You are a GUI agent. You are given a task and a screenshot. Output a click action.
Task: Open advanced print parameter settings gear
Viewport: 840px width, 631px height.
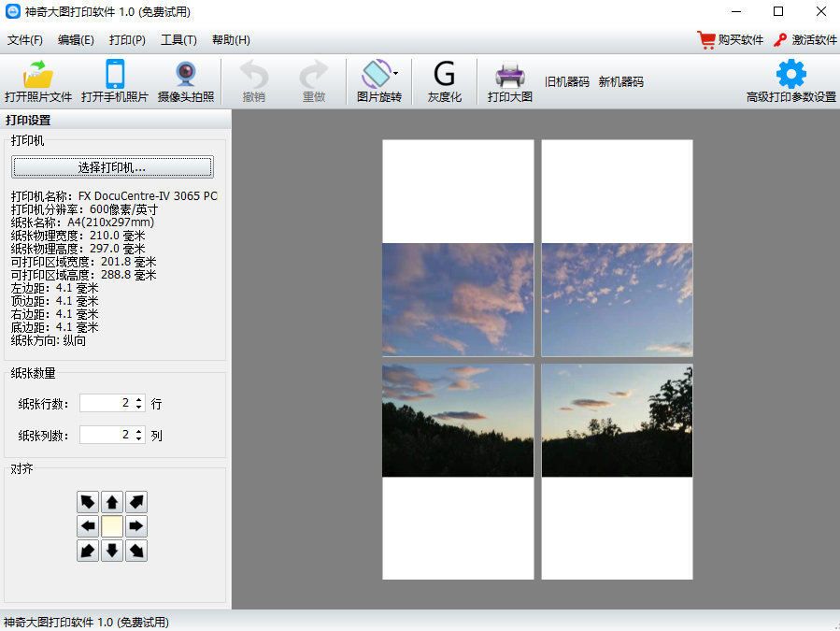tap(790, 75)
